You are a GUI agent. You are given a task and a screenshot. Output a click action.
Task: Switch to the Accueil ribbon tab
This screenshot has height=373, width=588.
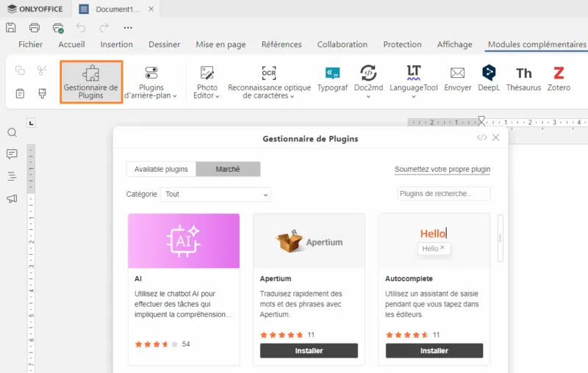click(71, 44)
